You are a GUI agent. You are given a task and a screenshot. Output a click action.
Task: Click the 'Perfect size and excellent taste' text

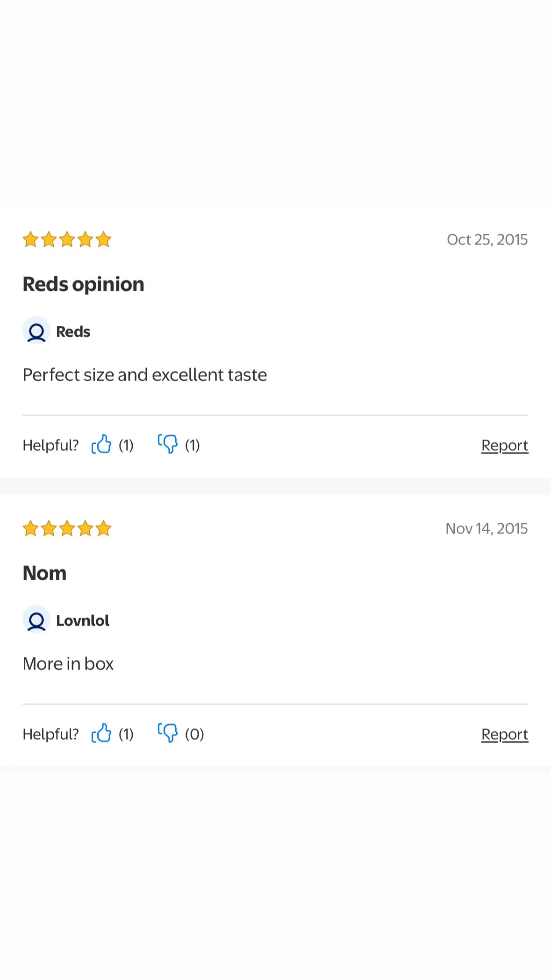[145, 375]
